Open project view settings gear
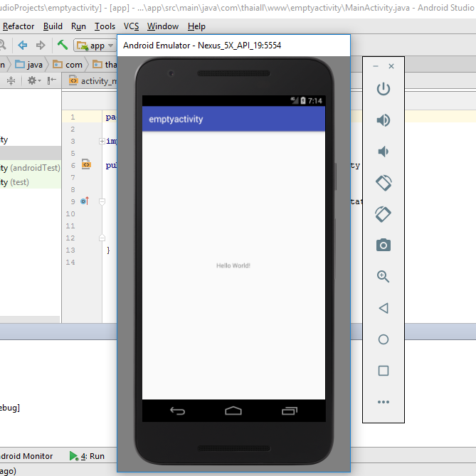476x476 pixels. pos(34,80)
